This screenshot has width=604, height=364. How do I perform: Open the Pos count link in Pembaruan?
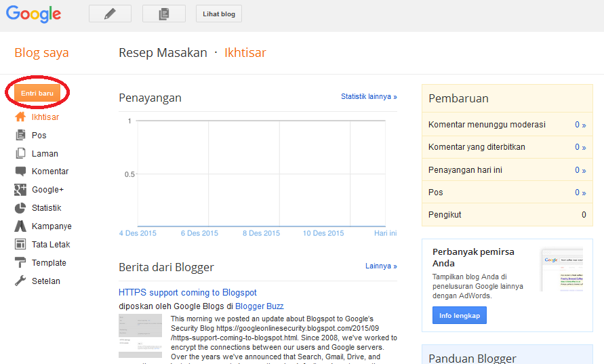coord(580,193)
